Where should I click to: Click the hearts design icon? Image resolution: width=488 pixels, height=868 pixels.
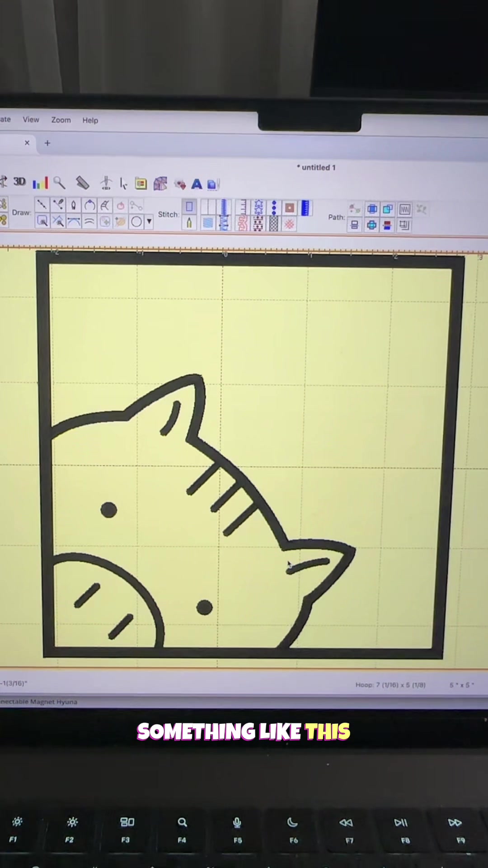click(x=180, y=184)
